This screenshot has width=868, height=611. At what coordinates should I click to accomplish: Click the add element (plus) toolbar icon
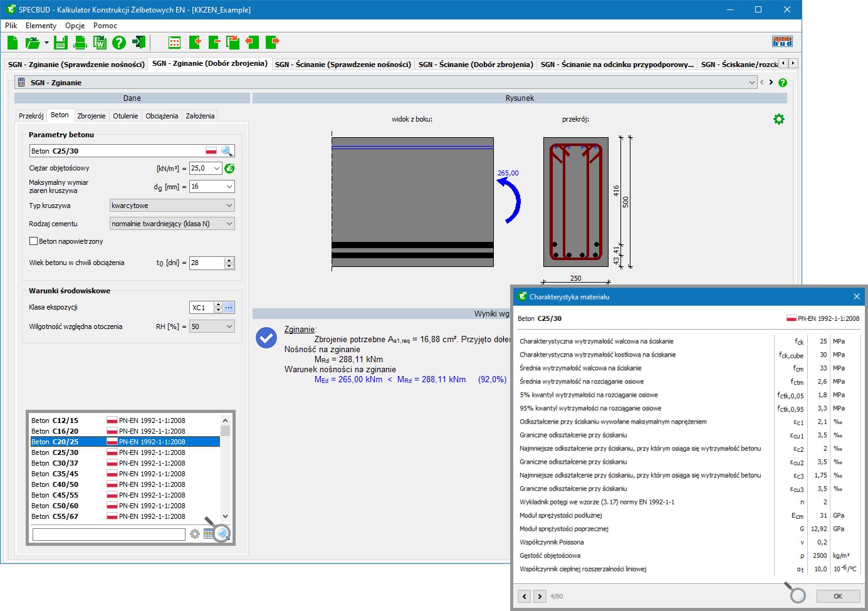click(195, 43)
